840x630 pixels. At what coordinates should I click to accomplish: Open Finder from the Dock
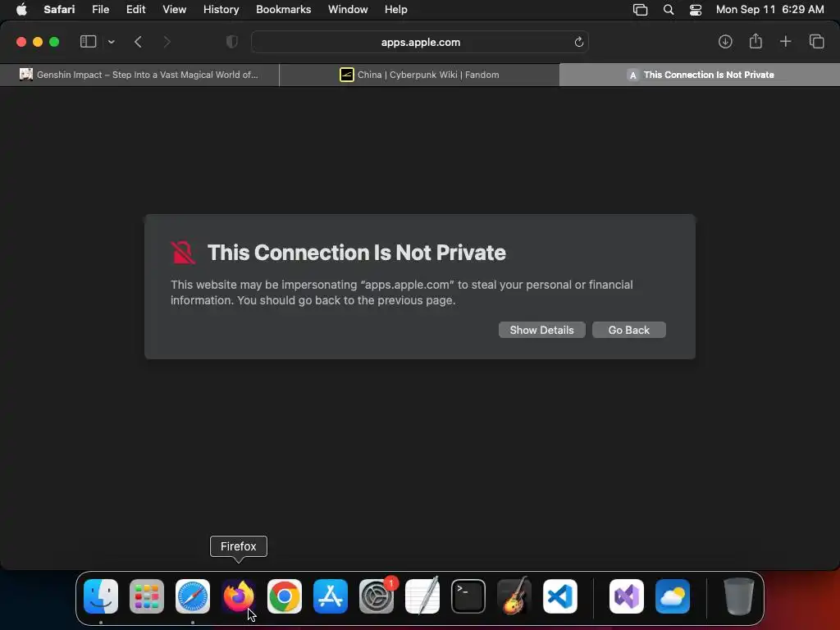[101, 596]
